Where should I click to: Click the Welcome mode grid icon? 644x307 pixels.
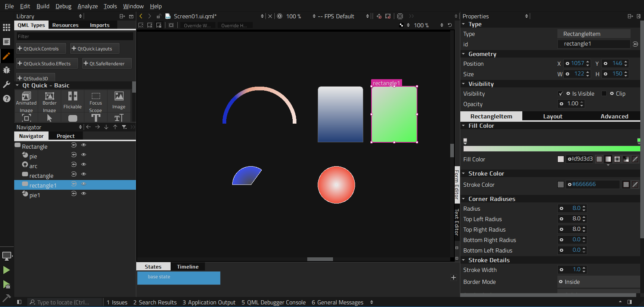tap(6, 27)
